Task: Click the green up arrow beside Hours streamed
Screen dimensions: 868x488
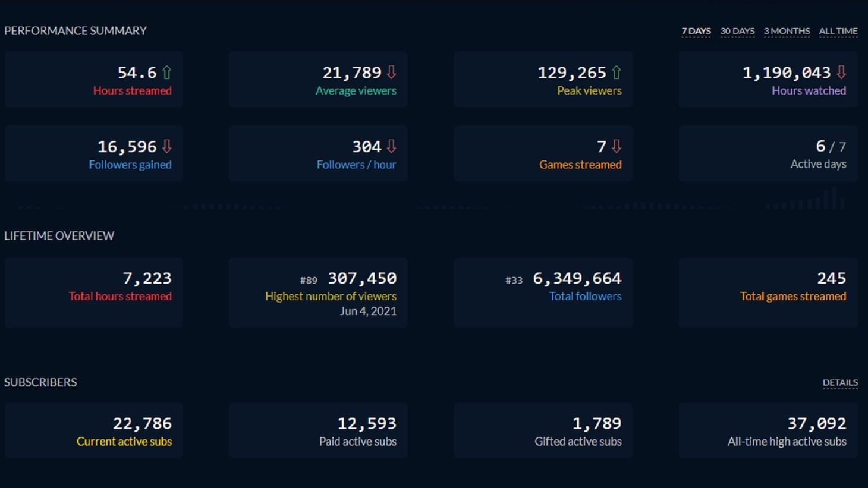Action: pyautogui.click(x=167, y=73)
